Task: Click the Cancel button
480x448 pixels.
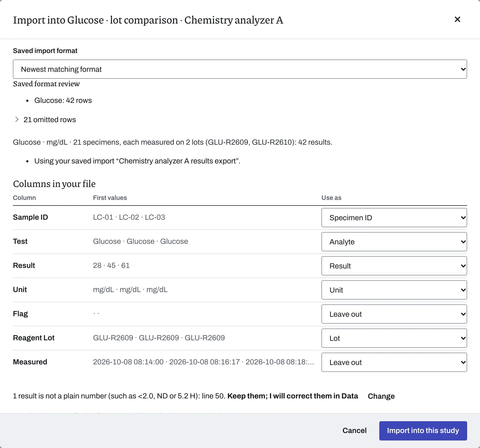Action: [x=354, y=430]
